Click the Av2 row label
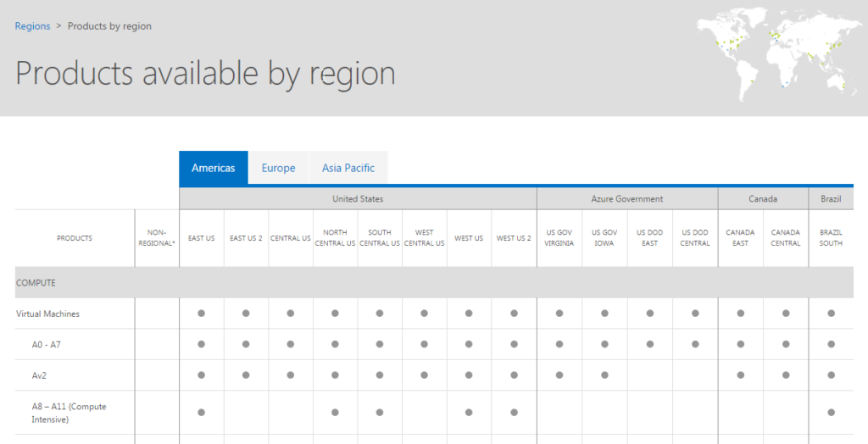This screenshot has width=868, height=444. click(39, 376)
